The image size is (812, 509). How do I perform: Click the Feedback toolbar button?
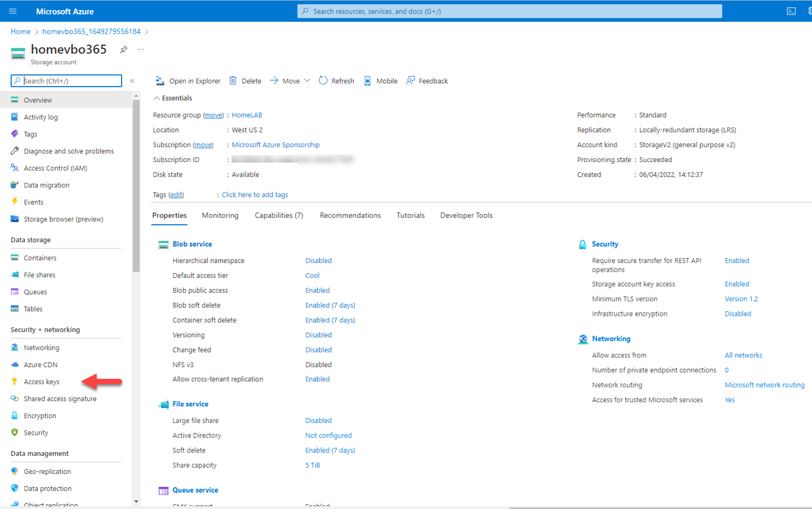[x=427, y=81]
